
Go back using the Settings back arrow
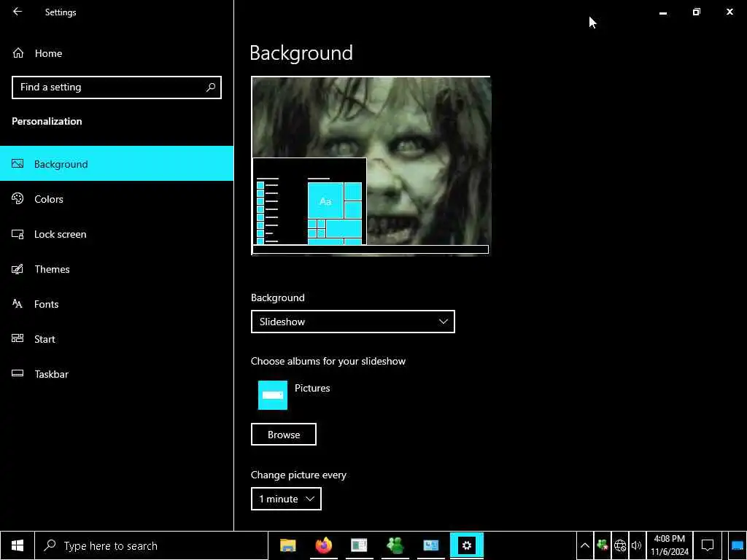pyautogui.click(x=18, y=12)
